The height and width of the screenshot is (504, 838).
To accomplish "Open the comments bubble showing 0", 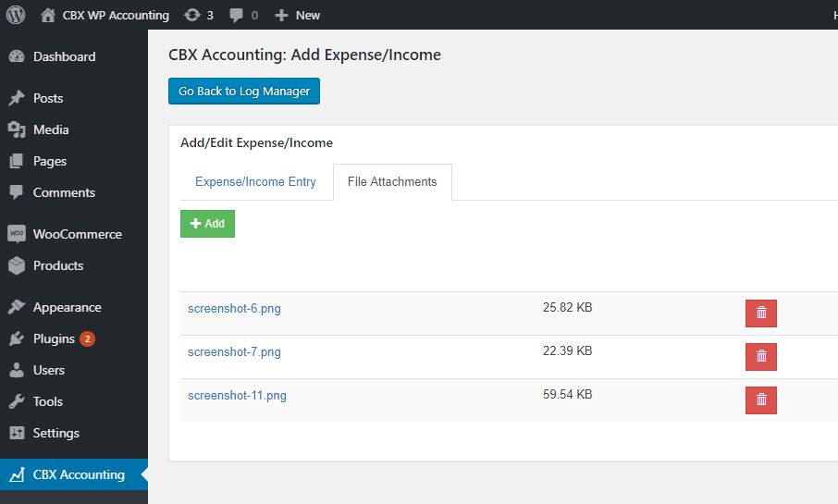I will [x=243, y=15].
